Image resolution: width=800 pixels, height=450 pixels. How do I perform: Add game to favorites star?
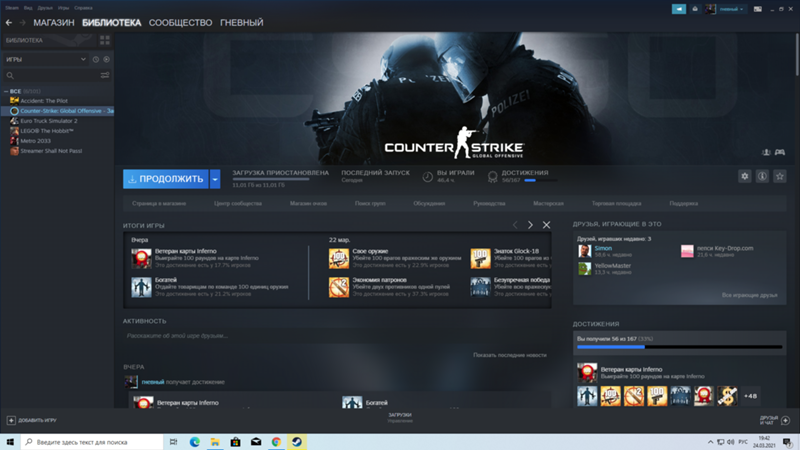point(780,176)
